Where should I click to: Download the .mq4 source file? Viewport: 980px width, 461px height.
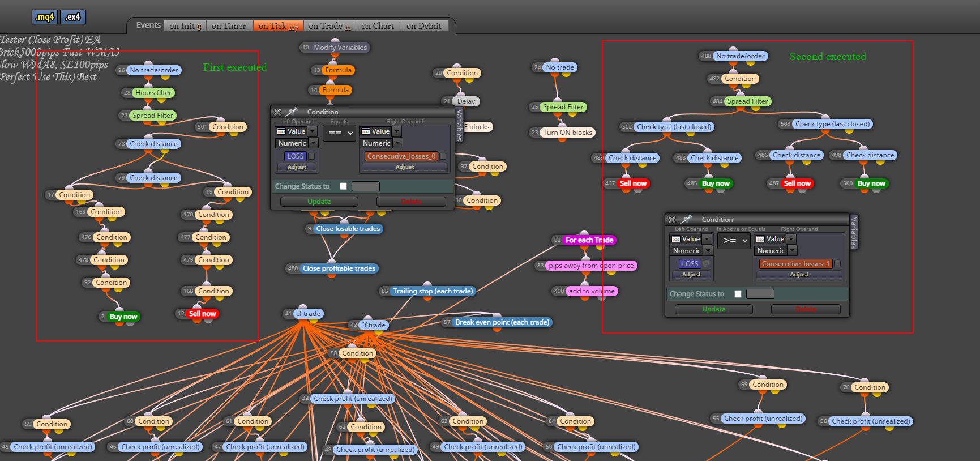(44, 17)
